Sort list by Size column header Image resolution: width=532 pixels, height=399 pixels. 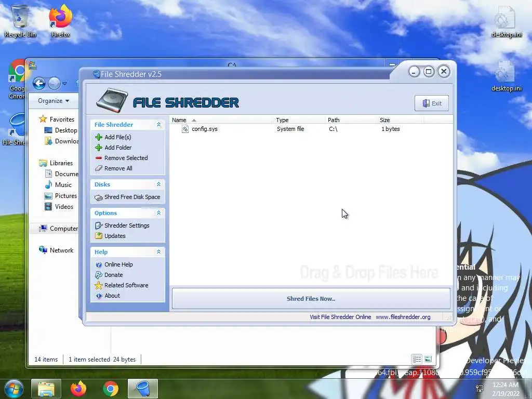401,120
